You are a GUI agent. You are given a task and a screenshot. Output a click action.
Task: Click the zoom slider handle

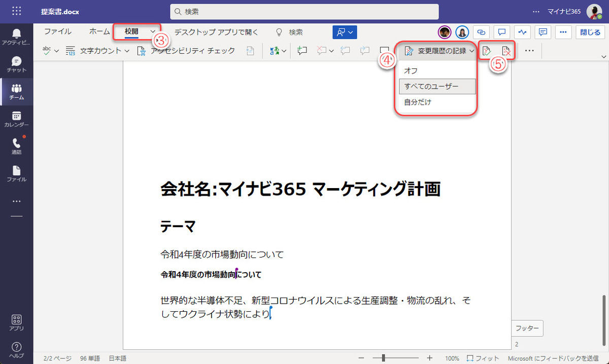384,358
